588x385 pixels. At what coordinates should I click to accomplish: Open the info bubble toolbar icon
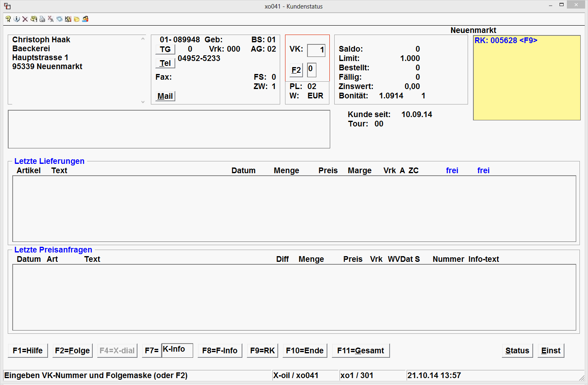click(x=17, y=19)
